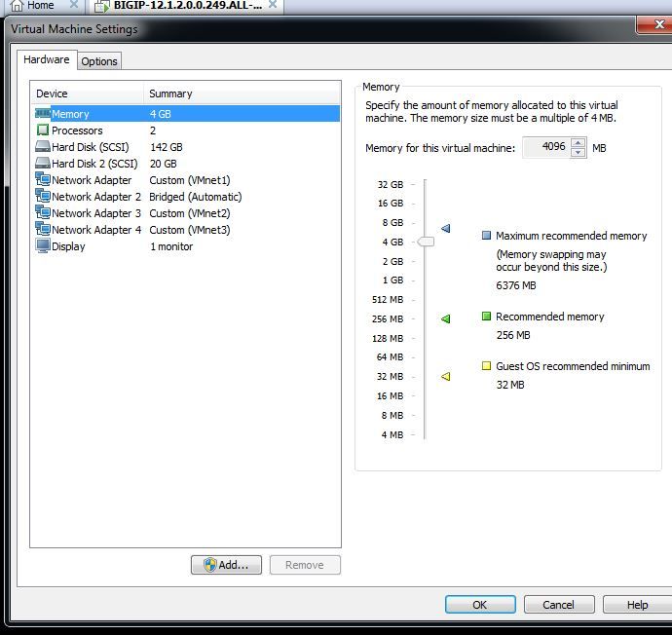
Task: Open the Home tab
Action: point(41,6)
